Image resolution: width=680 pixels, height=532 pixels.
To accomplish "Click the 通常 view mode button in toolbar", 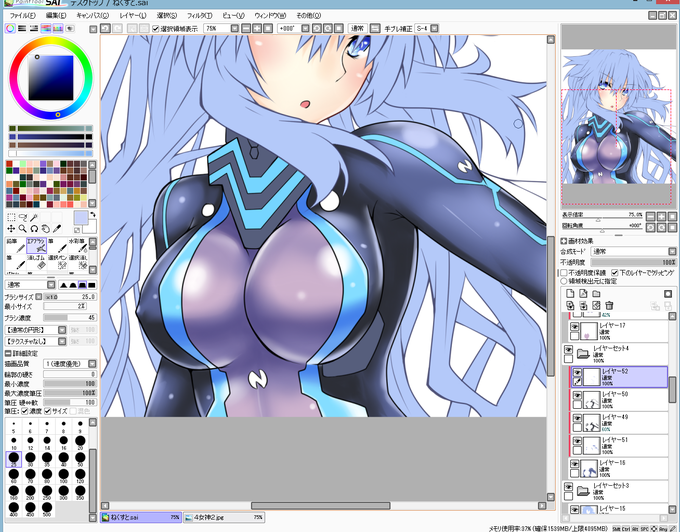I will tap(357, 29).
